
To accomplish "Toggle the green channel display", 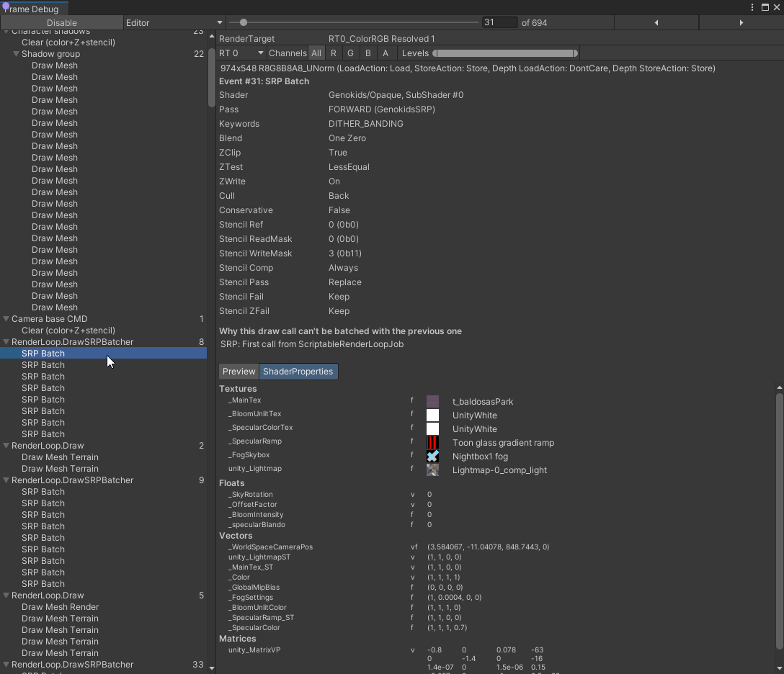I will 350,53.
